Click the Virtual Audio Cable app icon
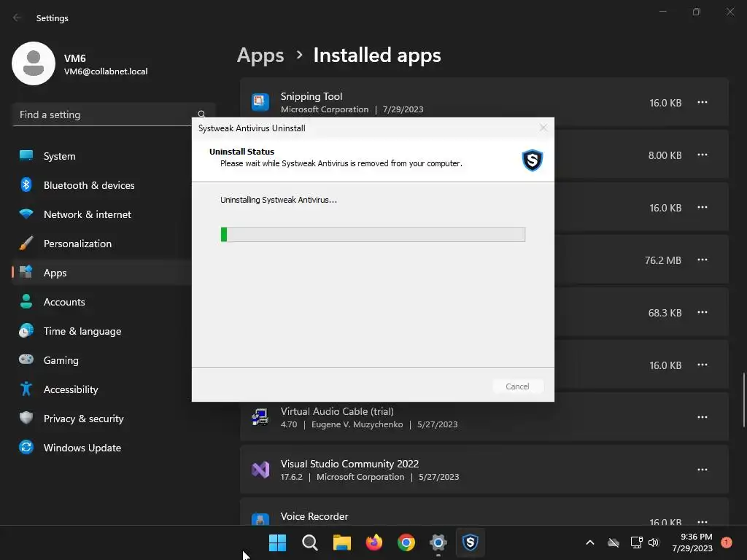The width and height of the screenshot is (747, 560). pos(260,417)
